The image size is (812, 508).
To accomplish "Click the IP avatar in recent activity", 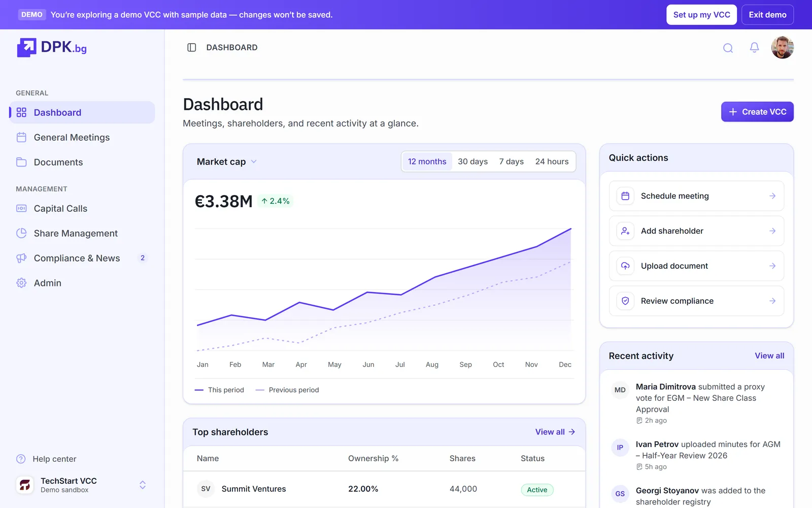I will point(620,447).
